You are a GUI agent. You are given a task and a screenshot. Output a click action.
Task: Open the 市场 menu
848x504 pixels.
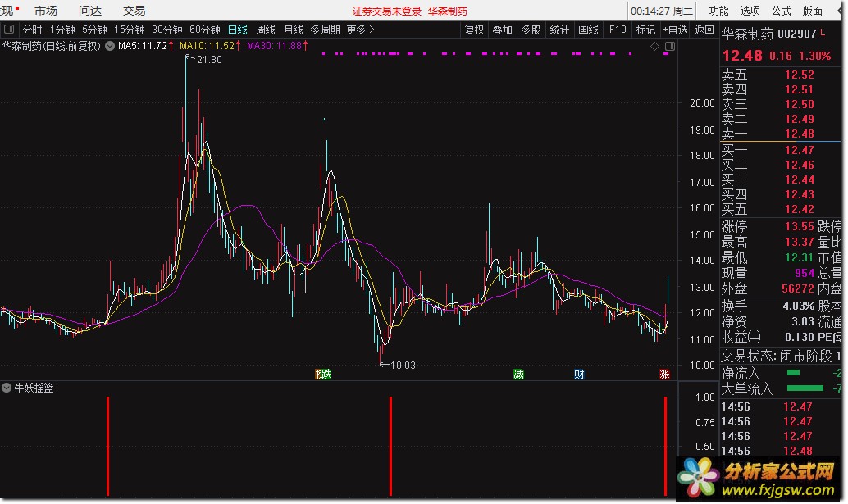[45, 11]
